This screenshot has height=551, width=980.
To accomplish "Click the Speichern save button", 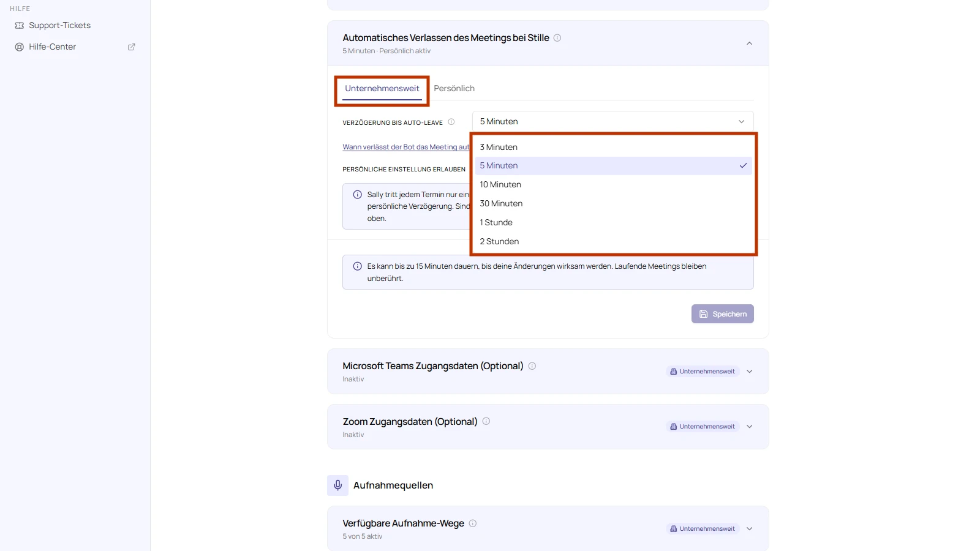I will coord(722,314).
